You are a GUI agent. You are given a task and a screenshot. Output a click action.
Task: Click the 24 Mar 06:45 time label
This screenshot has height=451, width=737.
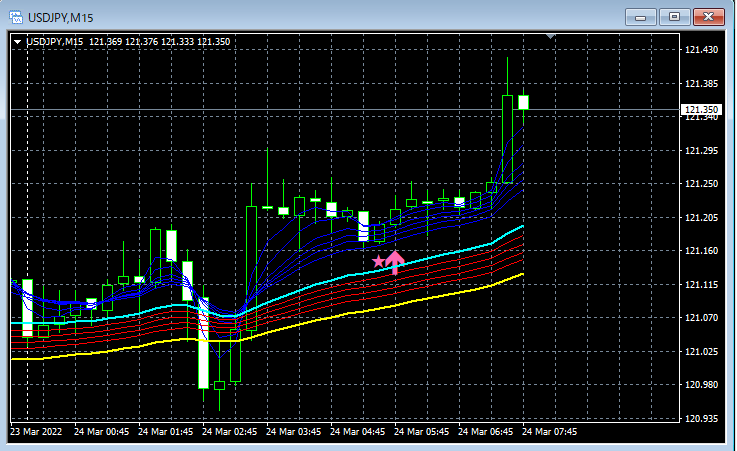(486, 431)
